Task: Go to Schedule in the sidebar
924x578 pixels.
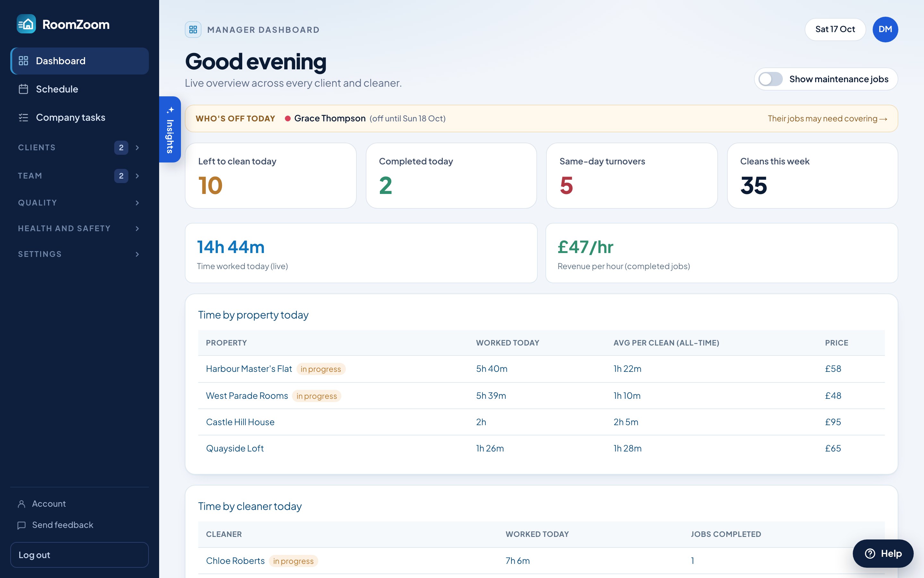Action: tap(80, 89)
